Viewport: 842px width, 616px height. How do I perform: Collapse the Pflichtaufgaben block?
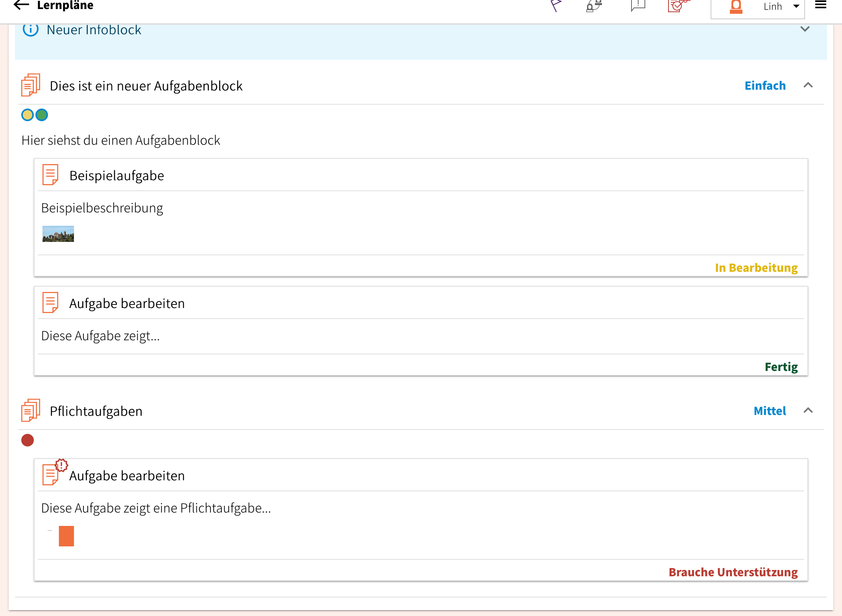click(808, 411)
